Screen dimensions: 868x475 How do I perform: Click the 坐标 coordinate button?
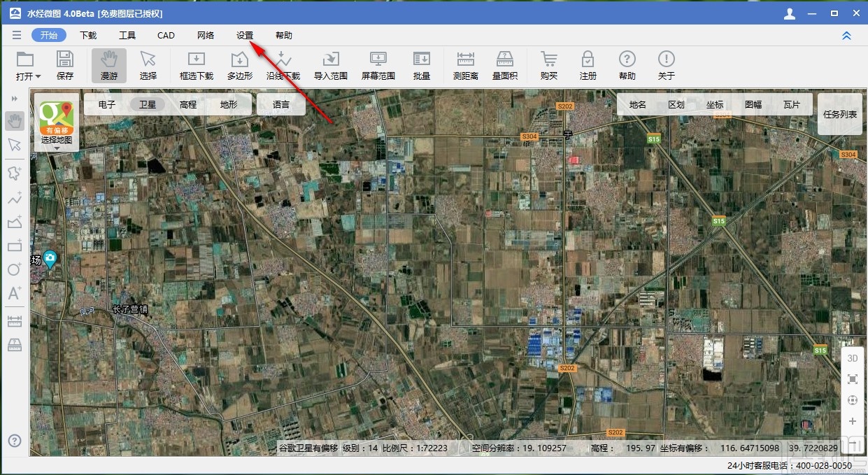pos(715,105)
